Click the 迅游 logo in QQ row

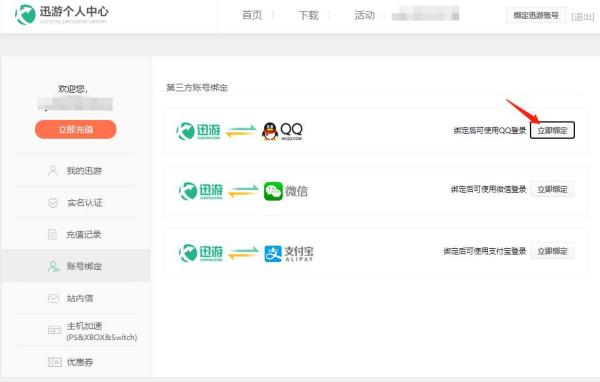coord(198,131)
